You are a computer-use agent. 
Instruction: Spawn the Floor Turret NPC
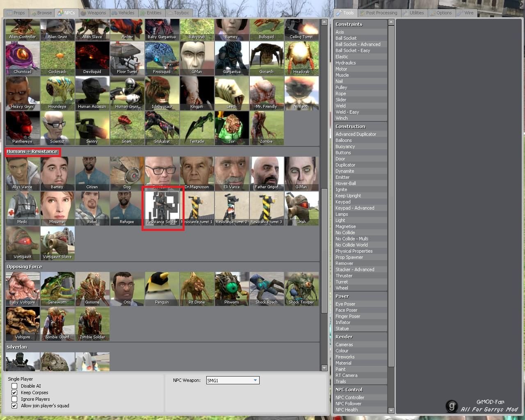click(127, 58)
